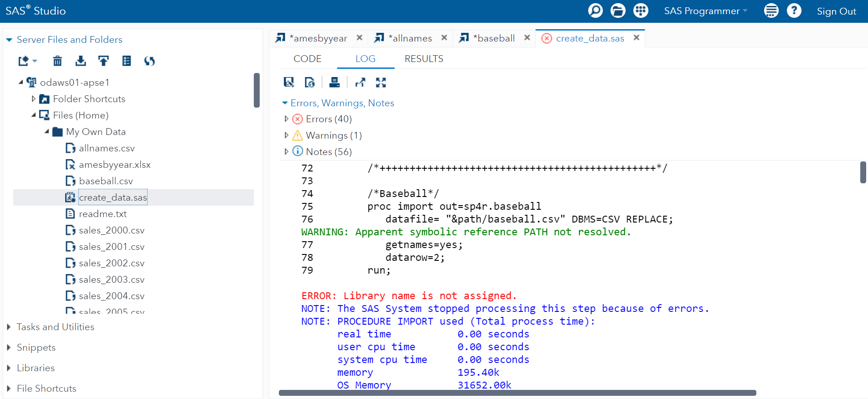Open the SAS Studio help icon
Screen dimensions: 868x399
794,10
